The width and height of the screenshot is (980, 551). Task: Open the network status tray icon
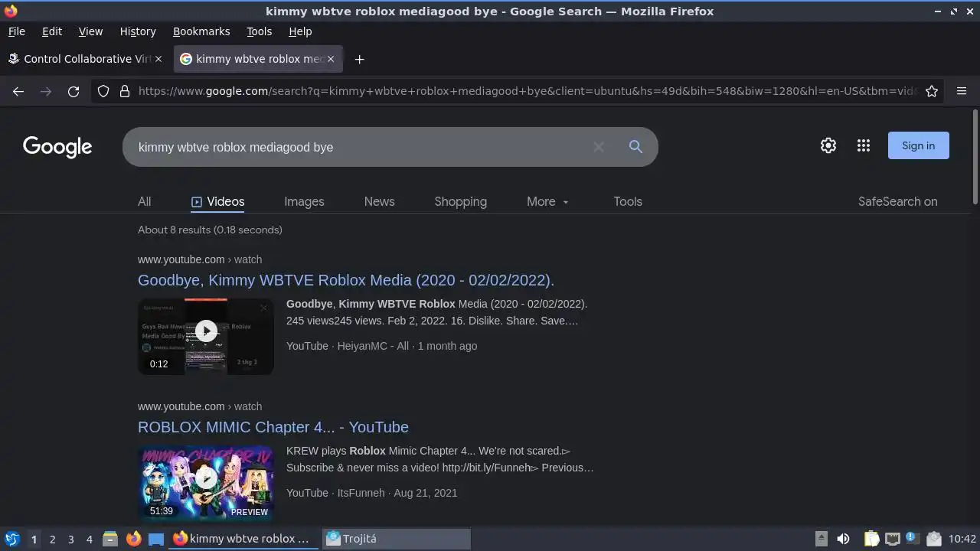892,539
